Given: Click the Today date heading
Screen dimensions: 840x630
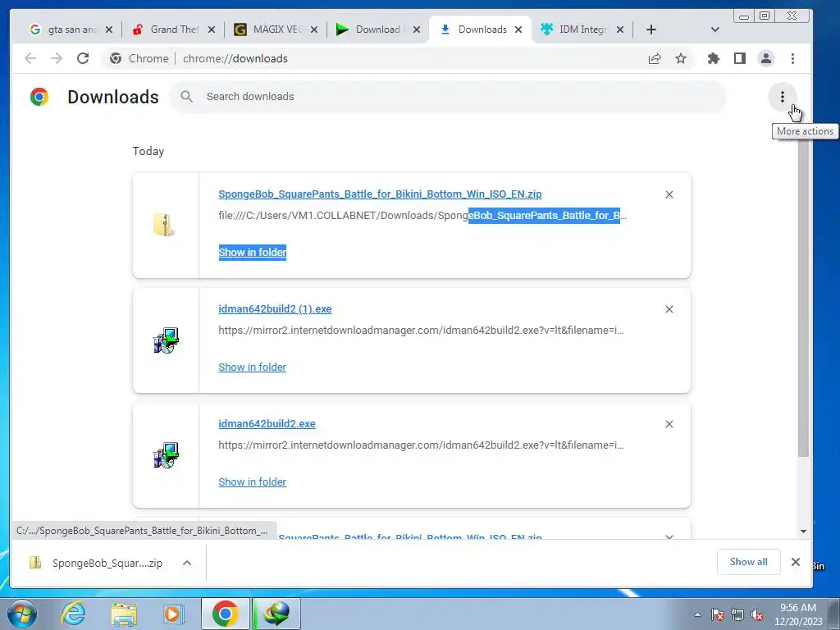Looking at the screenshot, I should (148, 151).
